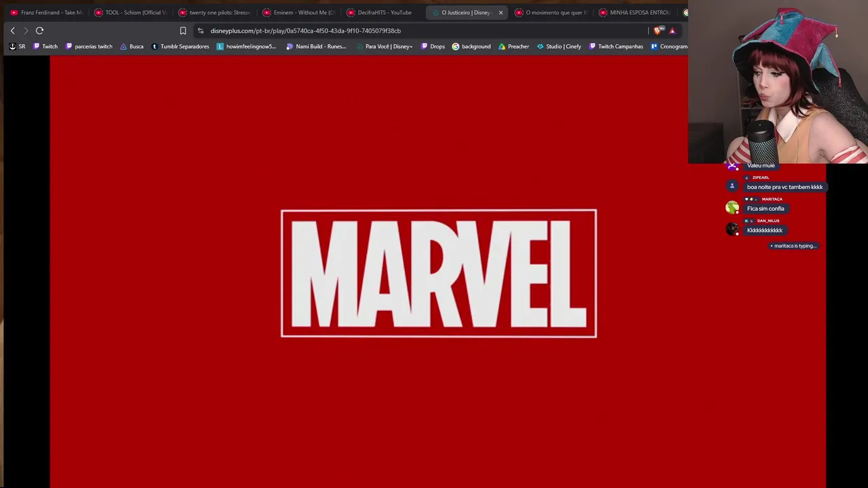Open the howimfeelingnow5 bookmark
Image resolution: width=868 pixels, height=488 pixels.
246,47
